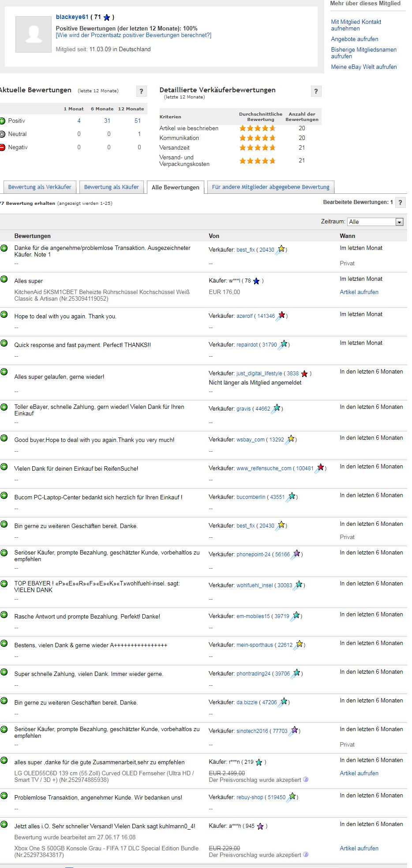Click Mit Mitglied Kontakt aufnehmen link

356,25
